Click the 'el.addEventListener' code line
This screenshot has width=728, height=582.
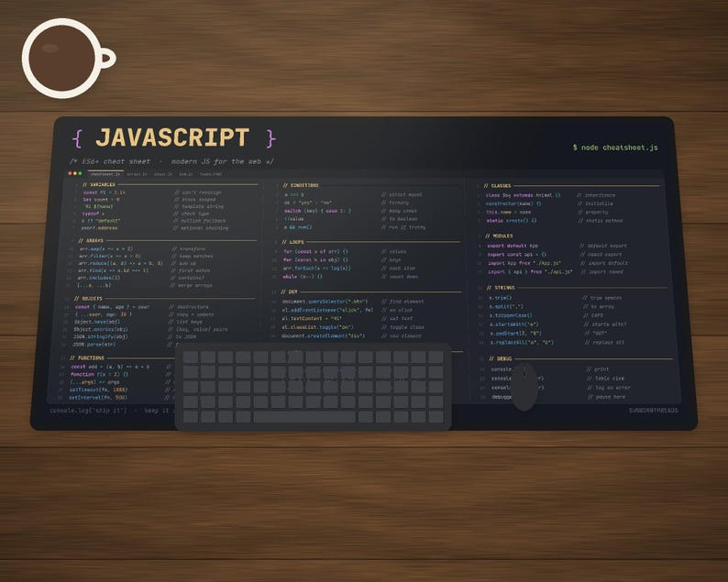327,310
